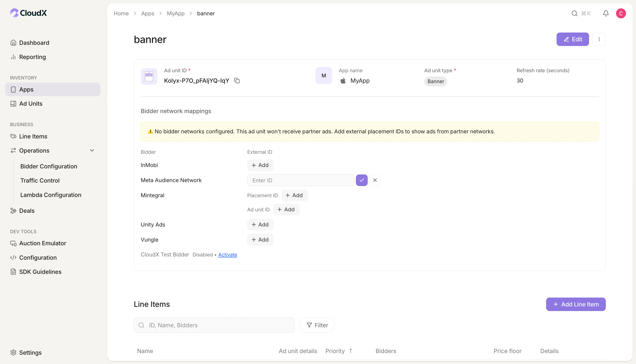Click the search magnifier icon

574,13
